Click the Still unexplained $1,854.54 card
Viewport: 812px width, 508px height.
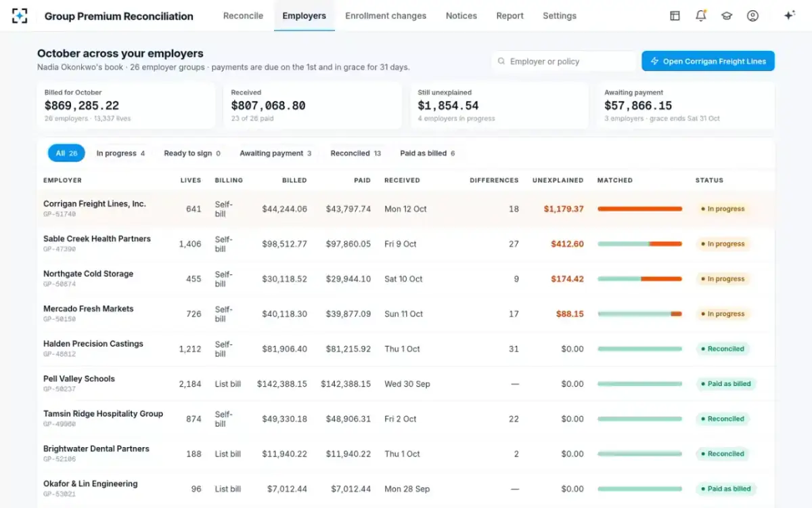click(x=499, y=106)
